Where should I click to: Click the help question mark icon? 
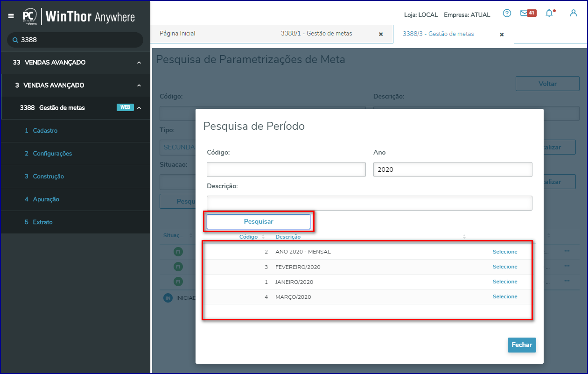click(507, 13)
